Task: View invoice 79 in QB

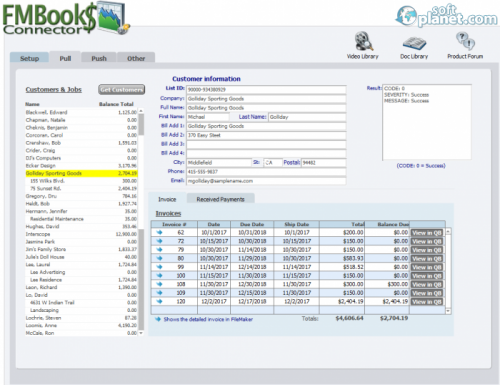Action: (x=427, y=250)
